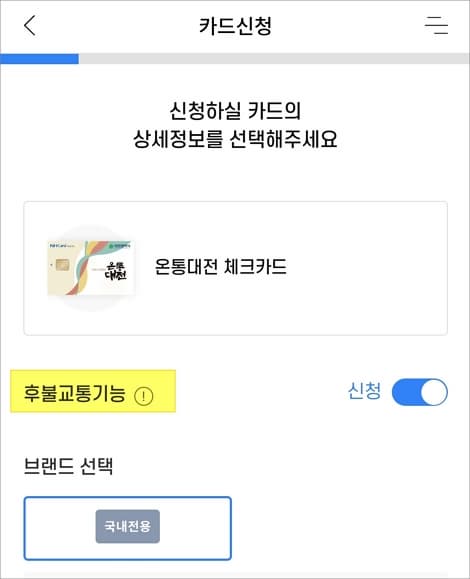Click the gray 국내전용 badge

(128, 526)
